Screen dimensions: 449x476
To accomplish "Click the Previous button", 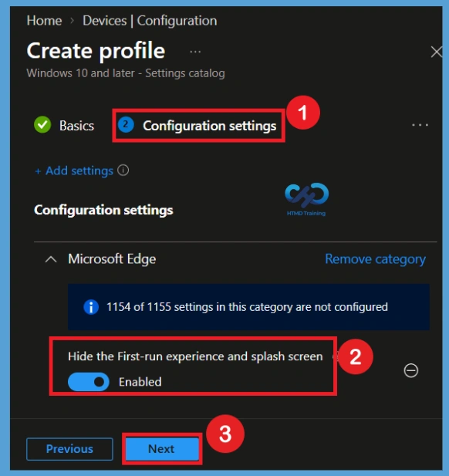I will pyautogui.click(x=69, y=449).
